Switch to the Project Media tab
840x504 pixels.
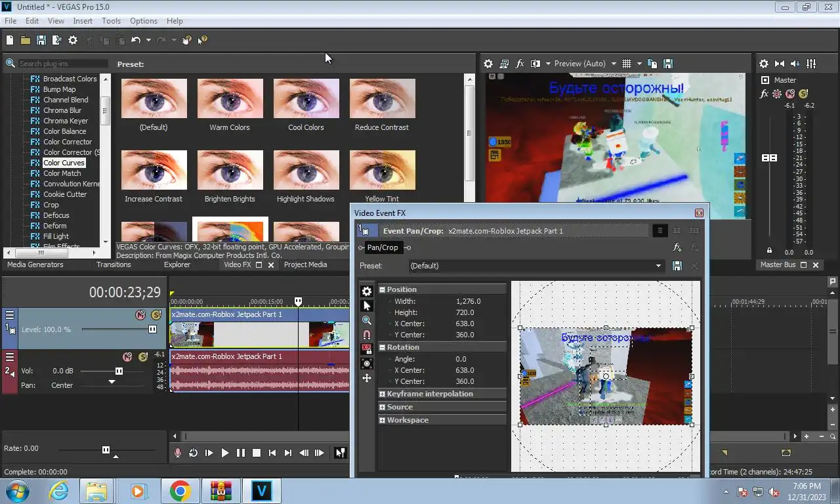point(305,264)
